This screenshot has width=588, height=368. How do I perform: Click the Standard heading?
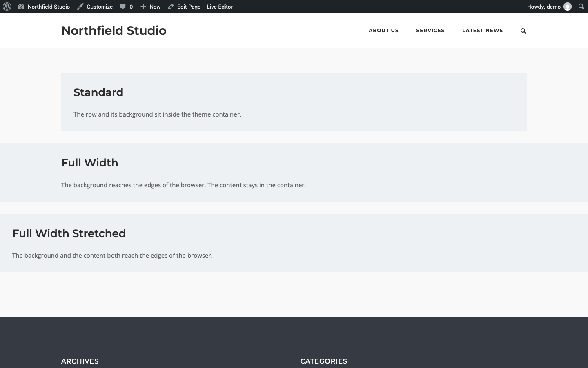(x=98, y=92)
